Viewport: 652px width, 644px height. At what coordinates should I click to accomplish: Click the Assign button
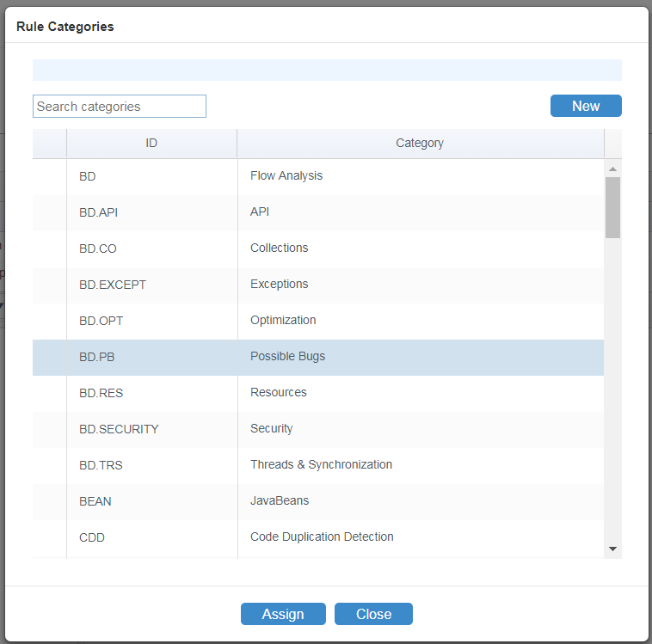[x=283, y=614]
